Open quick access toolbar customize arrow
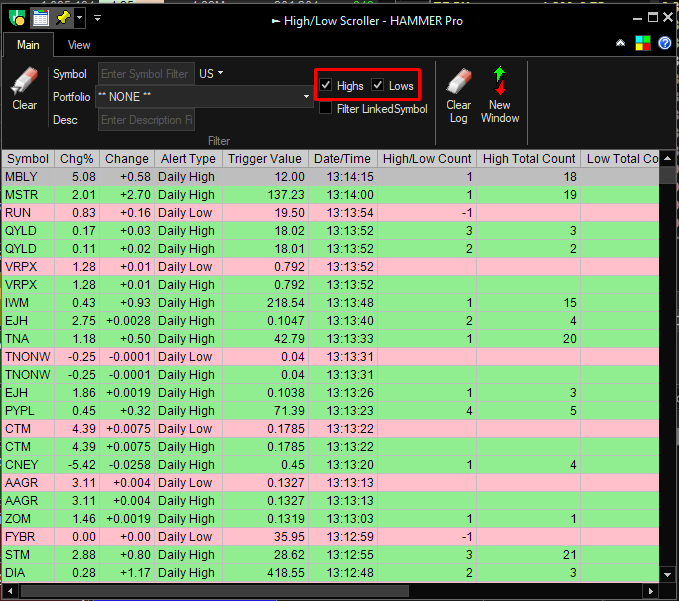The image size is (679, 601). click(x=97, y=18)
